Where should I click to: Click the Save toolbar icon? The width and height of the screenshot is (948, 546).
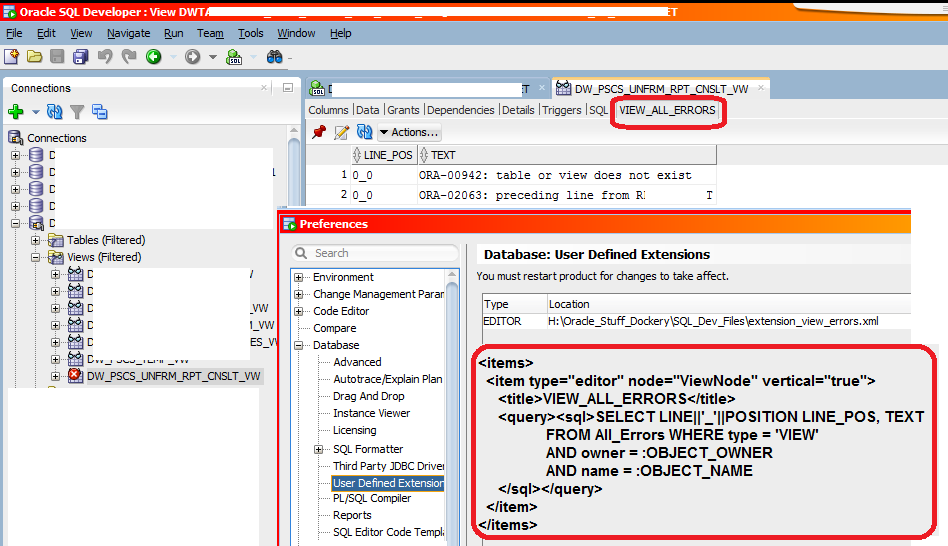point(57,57)
